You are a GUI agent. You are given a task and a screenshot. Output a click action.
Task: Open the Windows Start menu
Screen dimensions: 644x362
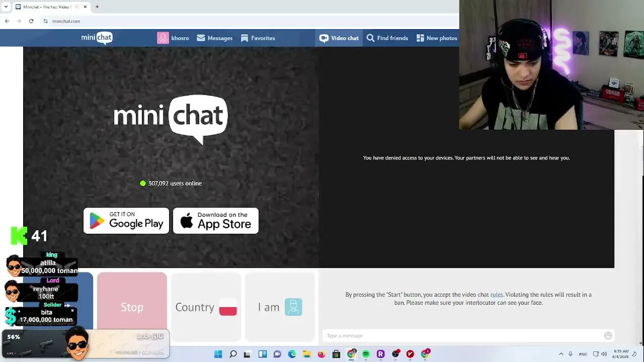(x=218, y=354)
